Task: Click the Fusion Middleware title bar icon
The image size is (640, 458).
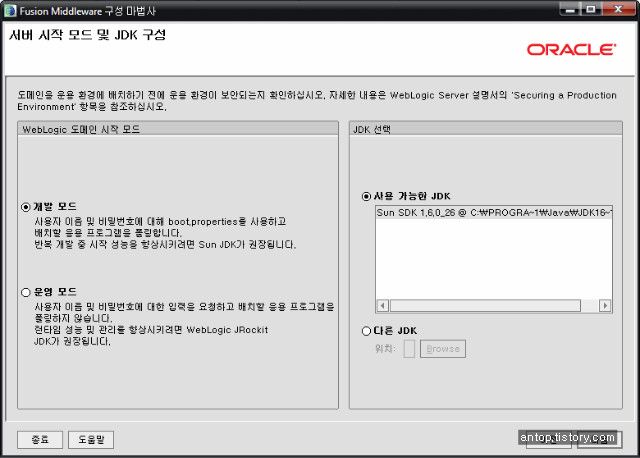Action: pos(10,11)
